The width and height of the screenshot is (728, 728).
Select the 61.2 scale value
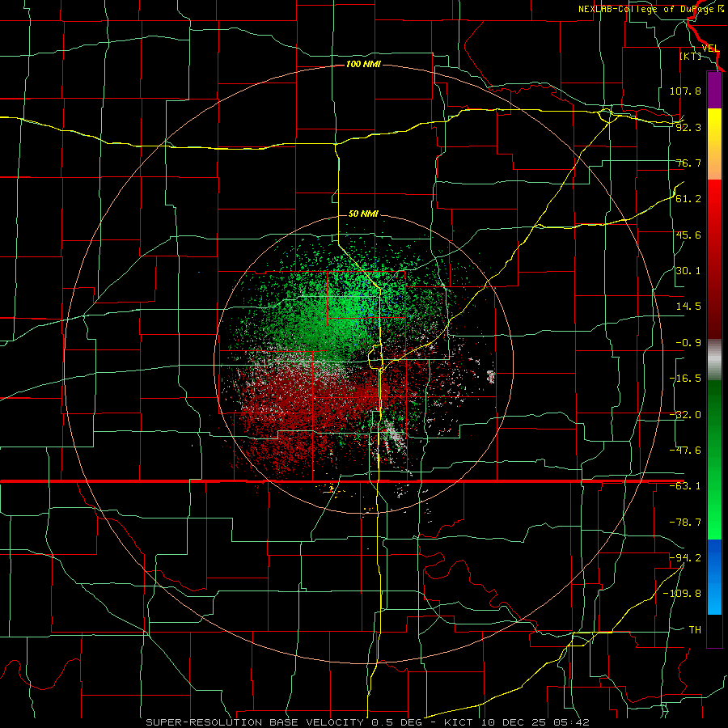tap(688, 199)
